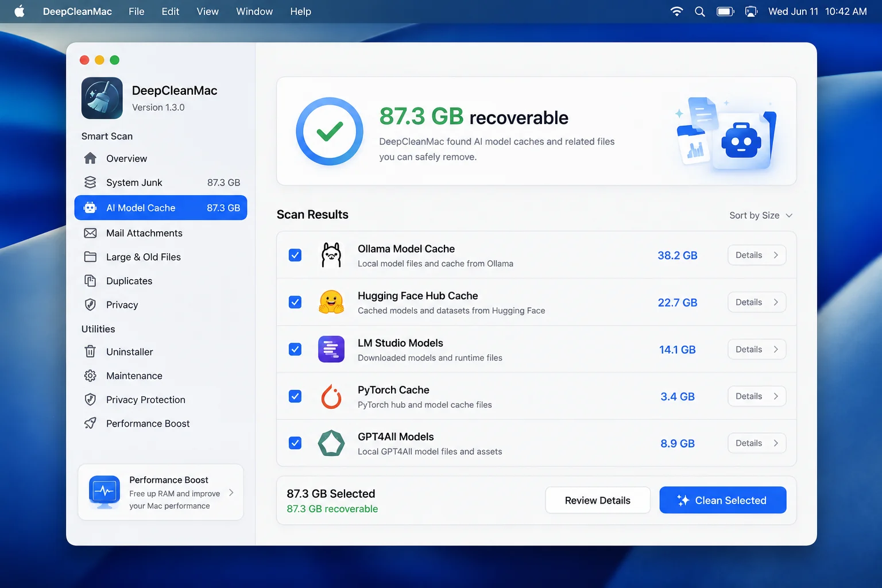Click the System Junk stack icon

click(x=90, y=182)
